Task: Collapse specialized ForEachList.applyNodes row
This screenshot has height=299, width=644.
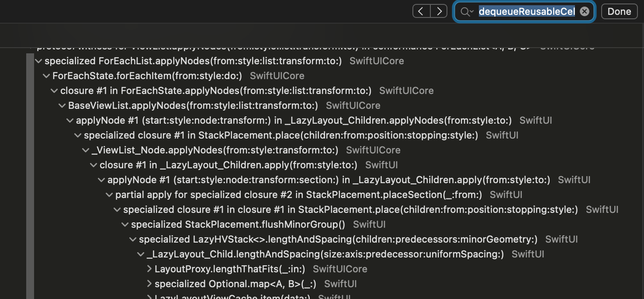Action: pos(38,61)
